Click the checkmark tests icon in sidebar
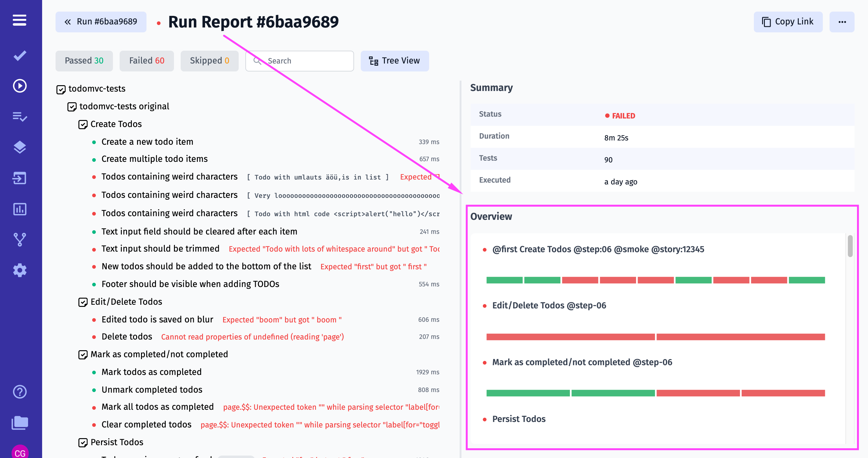This screenshot has height=458, width=868. 20,56
